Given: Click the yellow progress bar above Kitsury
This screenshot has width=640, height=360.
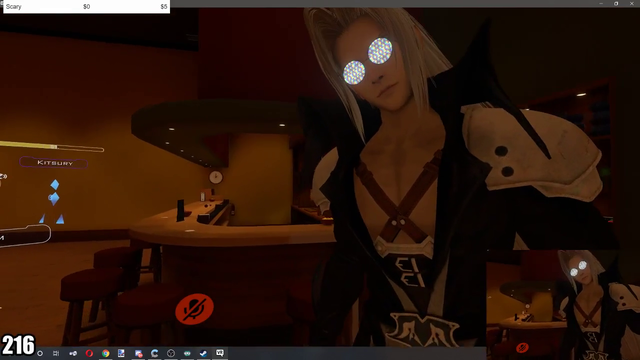Looking at the screenshot, I should 52,146.
